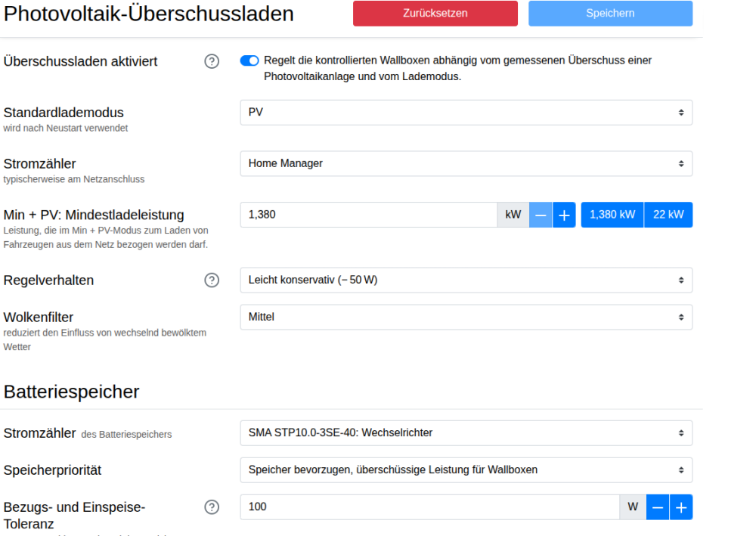Open battery Stromzähler SMA STP10.0 dropdown
Screen dimensions: 756x536
[466, 433]
